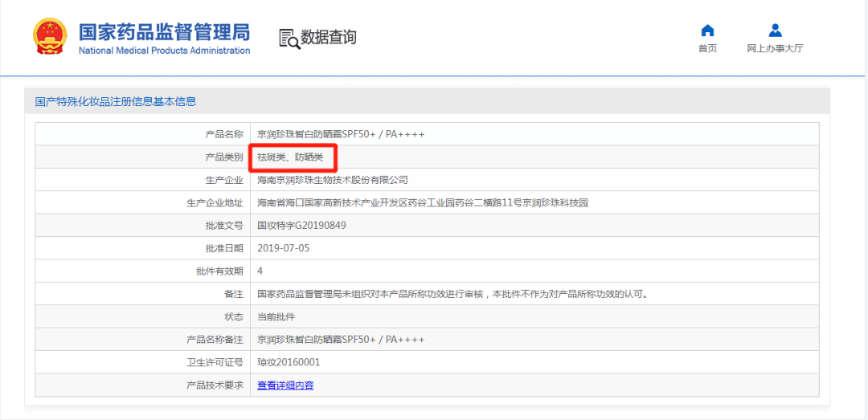Click National Medical Products Administration English text

[164, 51]
